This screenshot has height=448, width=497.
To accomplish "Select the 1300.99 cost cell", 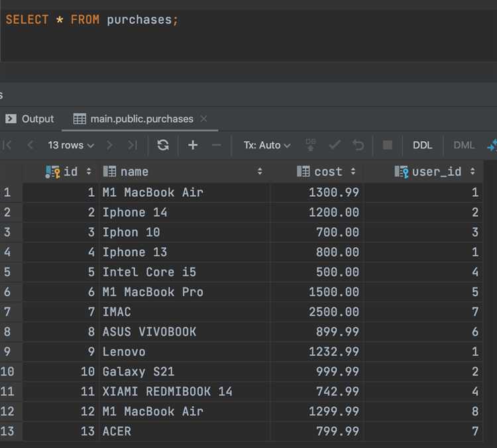I will click(316, 192).
